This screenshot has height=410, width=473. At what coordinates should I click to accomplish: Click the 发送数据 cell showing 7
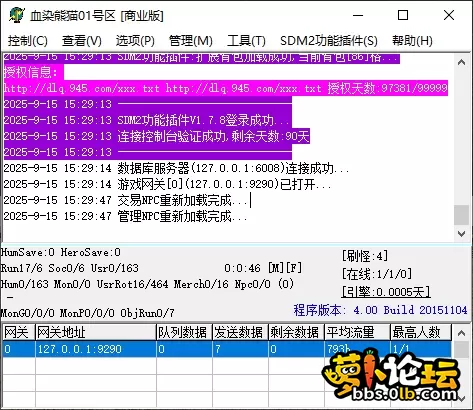(240, 349)
